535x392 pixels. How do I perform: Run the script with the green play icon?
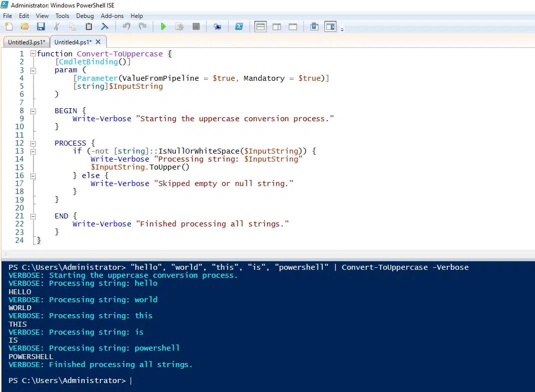click(x=163, y=26)
